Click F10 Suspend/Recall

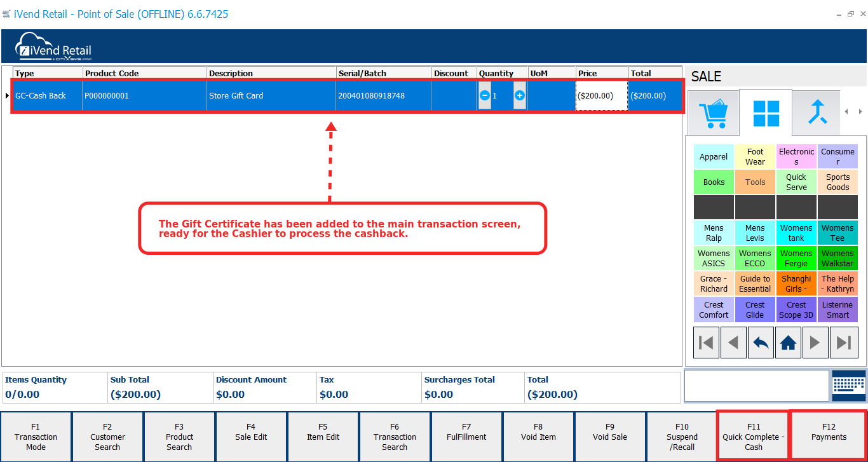tap(682, 437)
